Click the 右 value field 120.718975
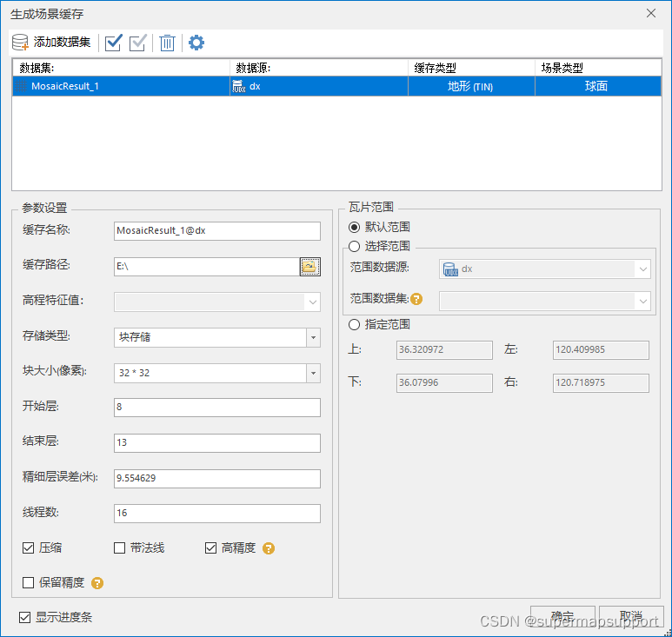The width and height of the screenshot is (672, 637). (x=601, y=383)
